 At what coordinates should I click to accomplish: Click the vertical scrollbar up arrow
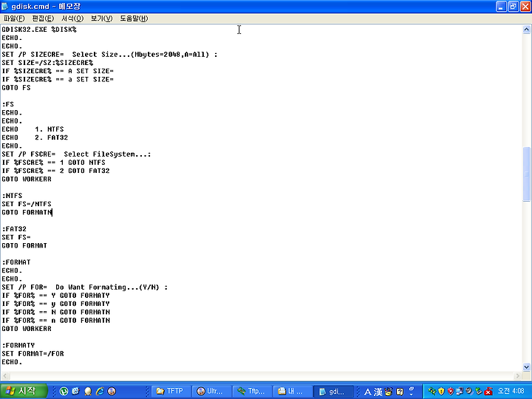pyautogui.click(x=527, y=29)
